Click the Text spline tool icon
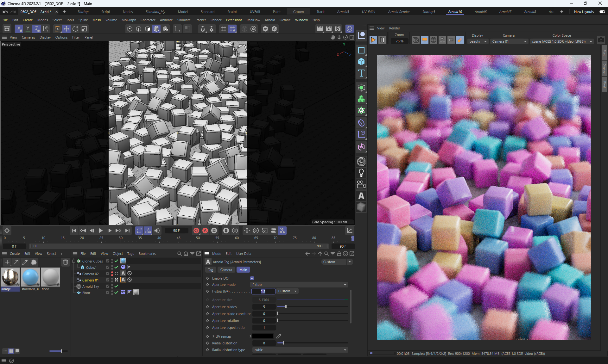This screenshot has width=608, height=364. 361,73
